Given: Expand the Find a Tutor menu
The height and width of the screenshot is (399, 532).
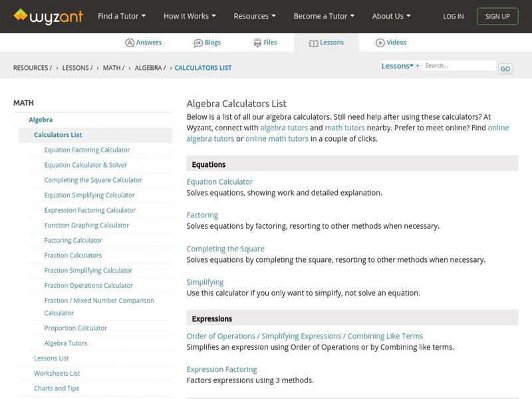Looking at the screenshot, I should pos(122,16).
